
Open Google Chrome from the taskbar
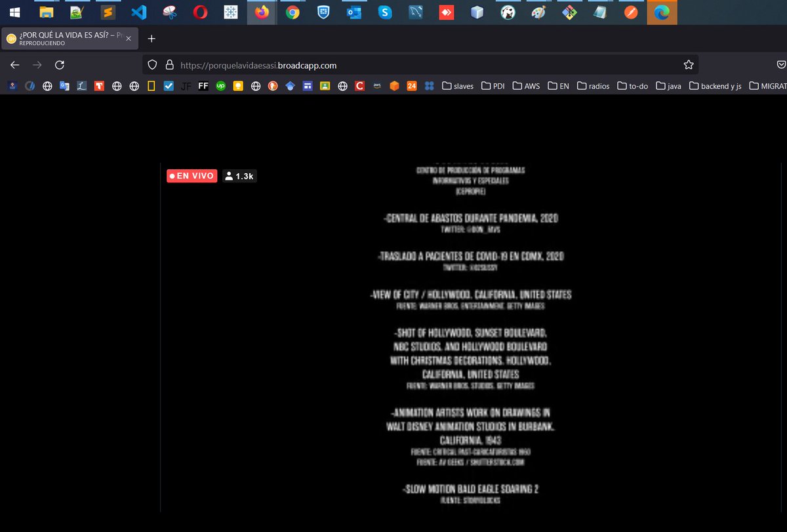(x=293, y=12)
